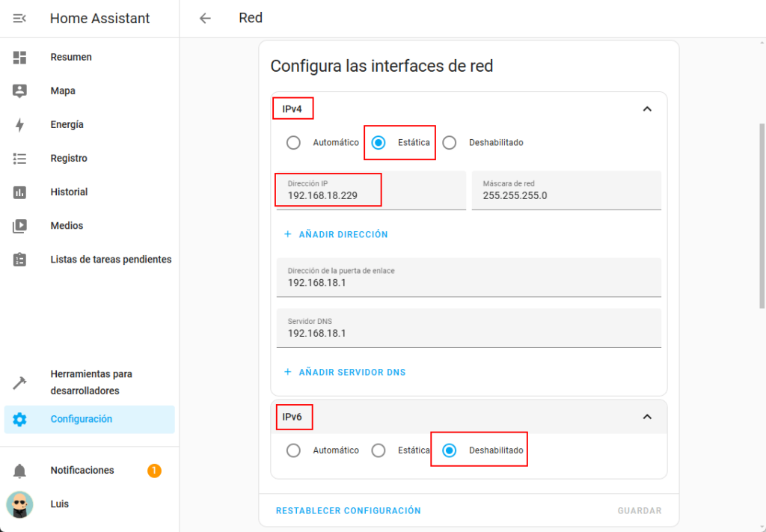Open Medios via the play icon
Viewport: 766px width, 532px height.
coord(19,226)
